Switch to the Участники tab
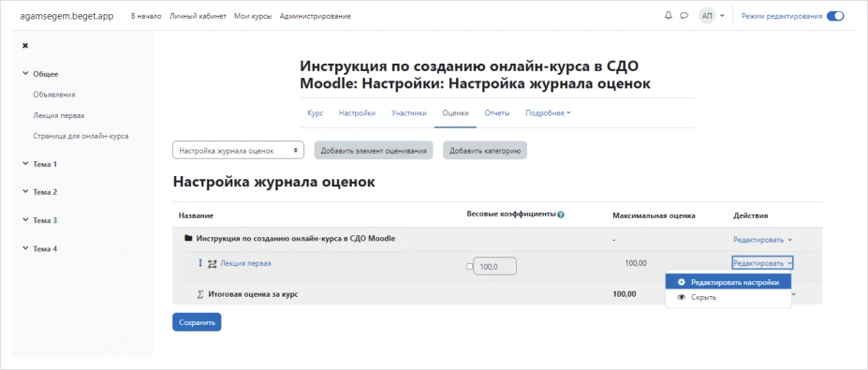 (409, 113)
